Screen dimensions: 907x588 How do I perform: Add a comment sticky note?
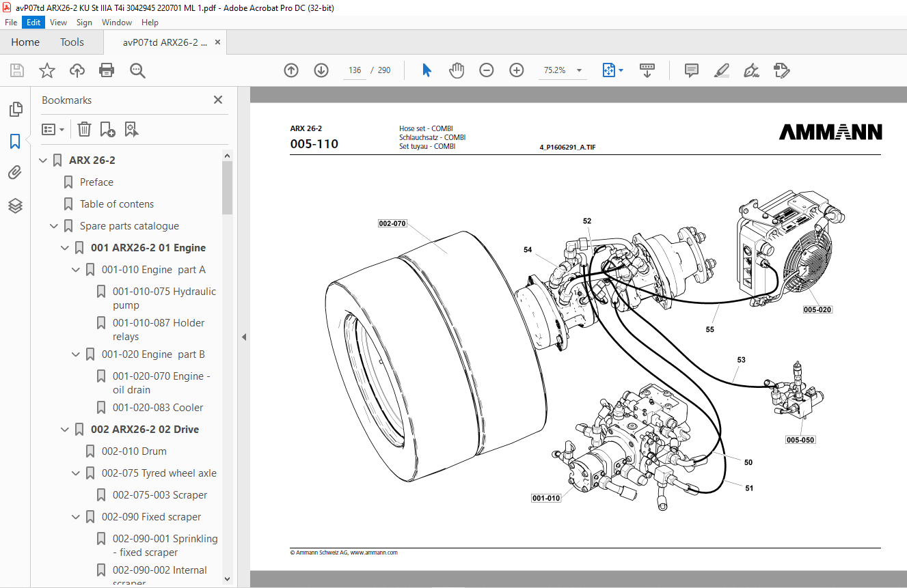[x=692, y=70]
